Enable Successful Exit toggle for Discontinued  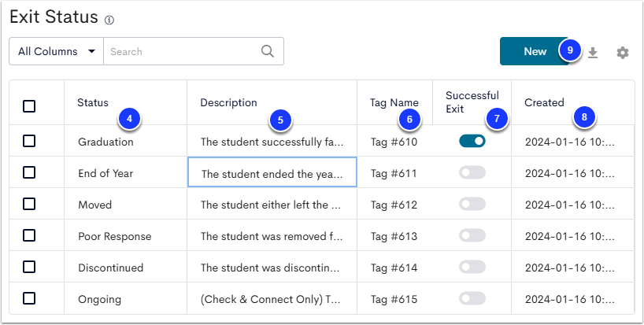pyautogui.click(x=472, y=267)
